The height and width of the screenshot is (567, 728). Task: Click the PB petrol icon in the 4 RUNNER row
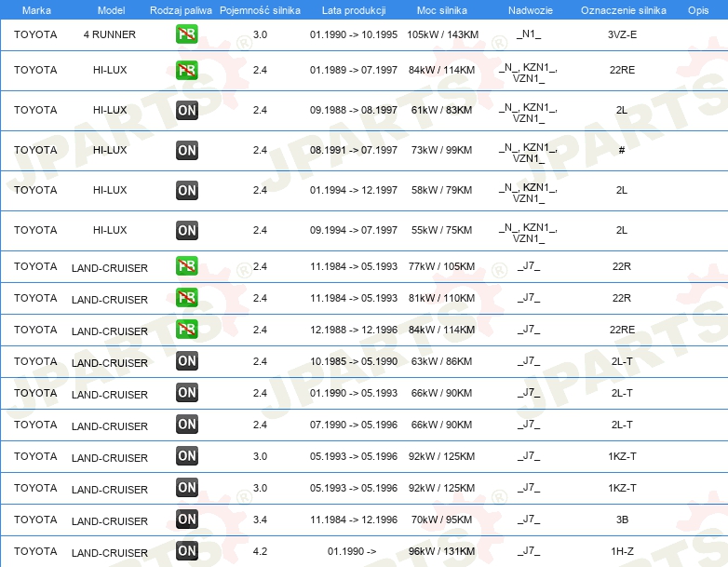(186, 35)
